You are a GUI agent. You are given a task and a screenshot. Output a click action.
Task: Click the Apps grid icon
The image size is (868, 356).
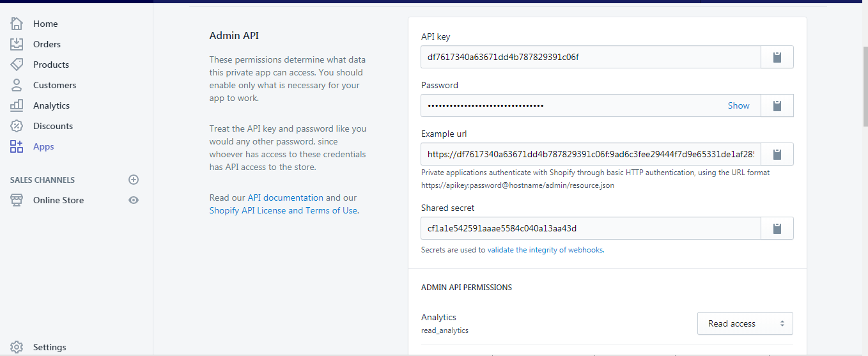[17, 146]
